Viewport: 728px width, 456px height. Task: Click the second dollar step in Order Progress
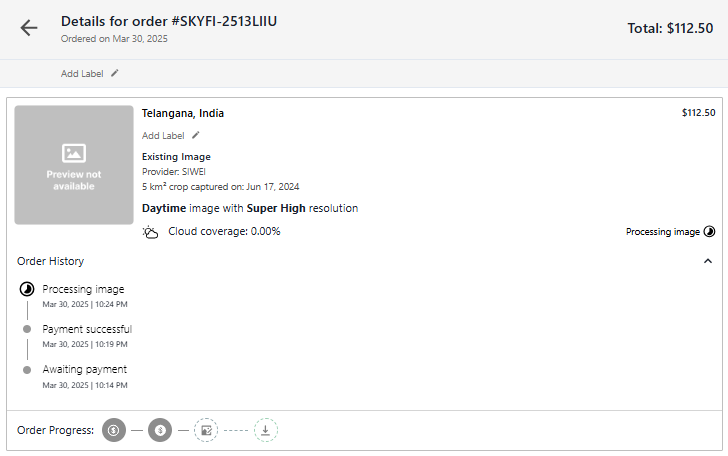pos(160,430)
